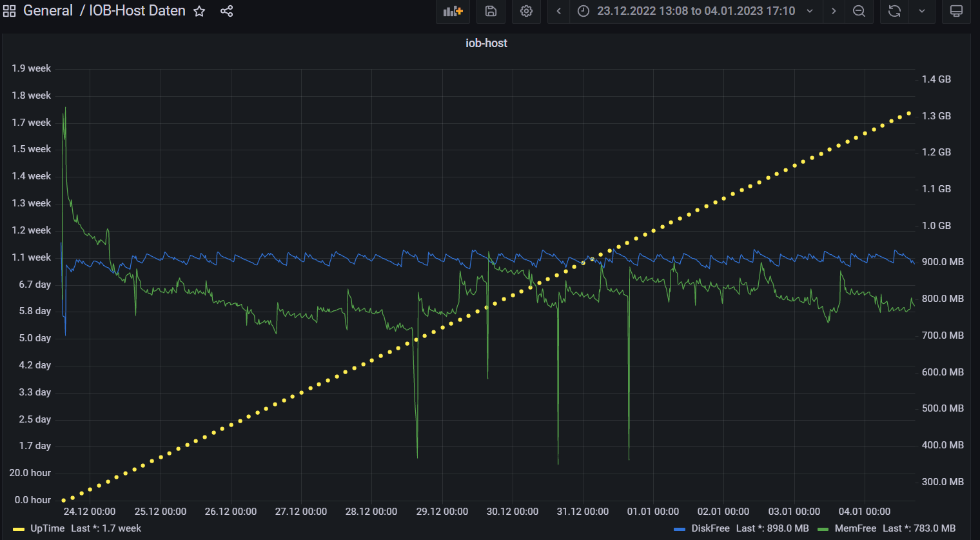Toggle the DiskFree series in legend
The image size is (980, 540).
pyautogui.click(x=710, y=528)
